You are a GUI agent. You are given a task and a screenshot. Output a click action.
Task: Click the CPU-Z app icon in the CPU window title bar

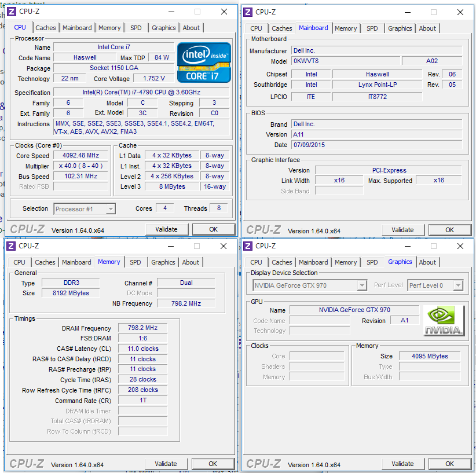(x=12, y=12)
